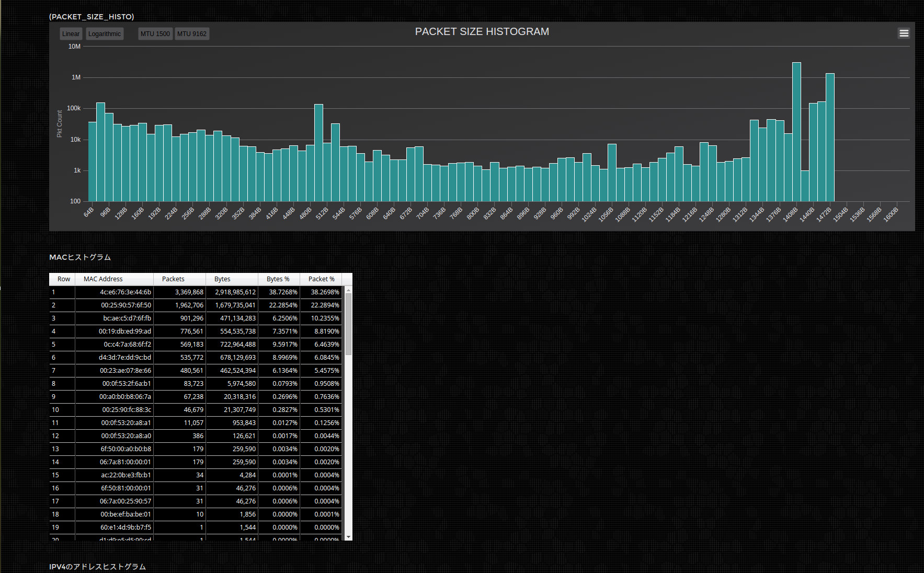Sort the MAC table by Bytes % column
This screenshot has height=573, width=924.
278,279
